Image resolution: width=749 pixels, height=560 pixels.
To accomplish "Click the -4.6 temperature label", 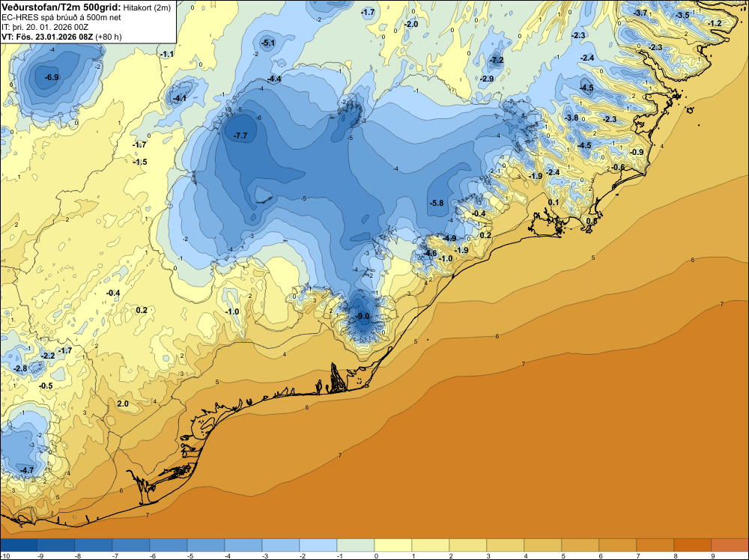I will point(430,254).
